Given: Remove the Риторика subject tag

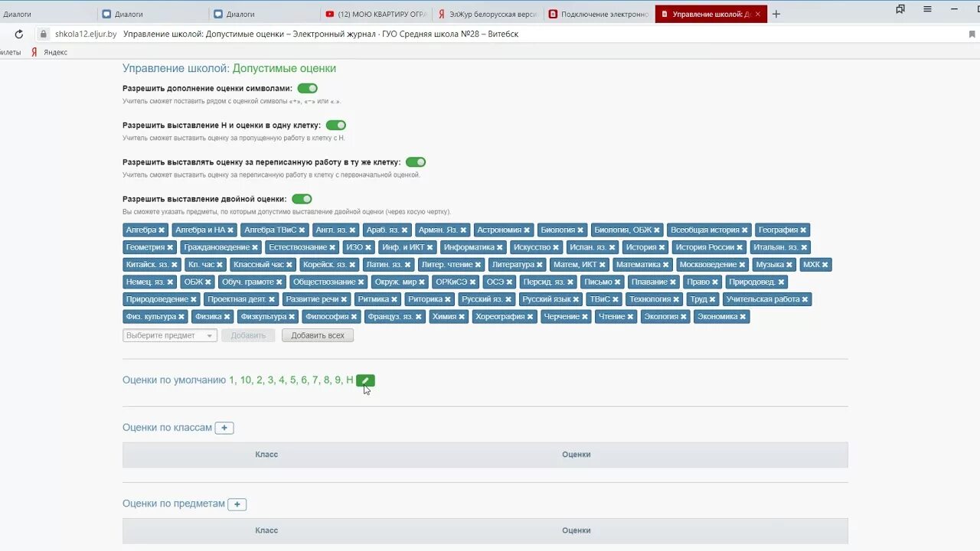Looking at the screenshot, I should 448,300.
